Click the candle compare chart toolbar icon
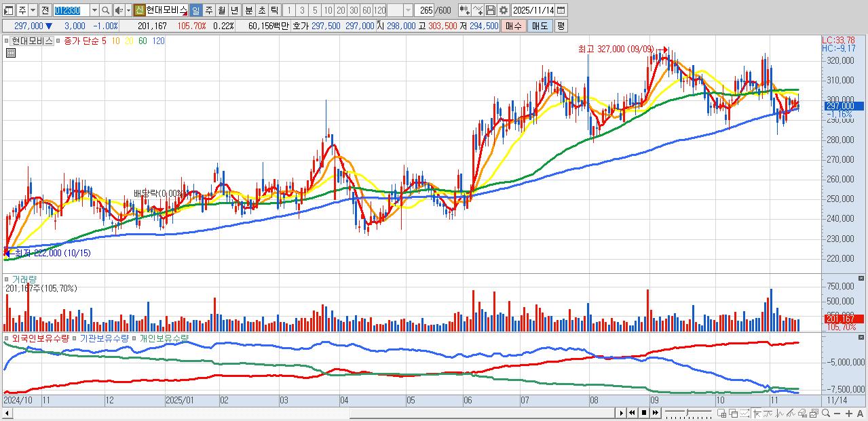This screenshot has width=868, height=421. click(x=465, y=10)
